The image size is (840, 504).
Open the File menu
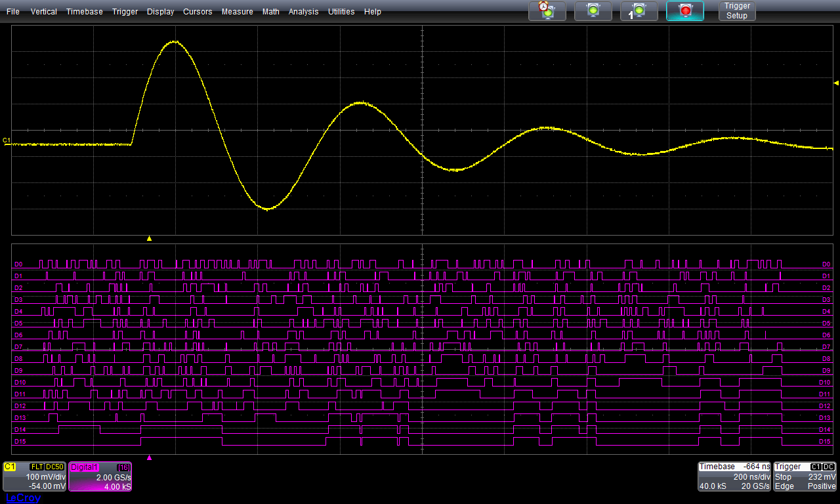12,12
